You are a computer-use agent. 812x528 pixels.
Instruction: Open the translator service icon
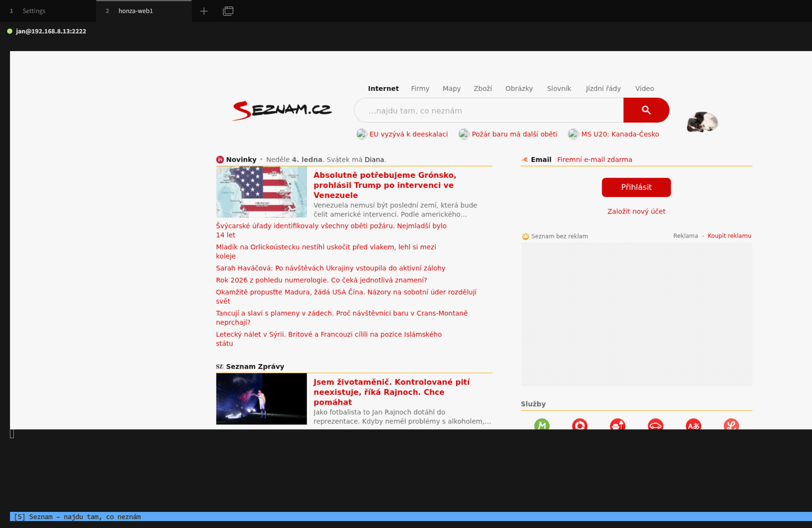tap(693, 424)
